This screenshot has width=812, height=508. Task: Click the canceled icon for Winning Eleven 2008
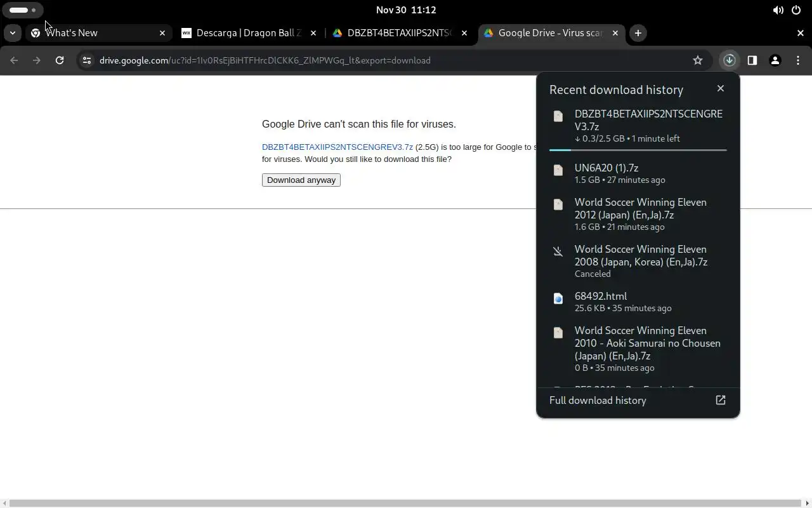[558, 251]
